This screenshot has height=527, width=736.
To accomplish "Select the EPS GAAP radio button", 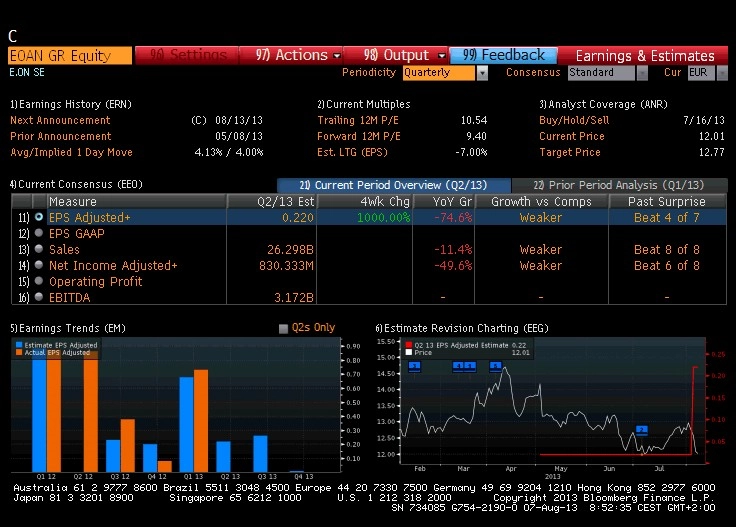I will coord(39,233).
